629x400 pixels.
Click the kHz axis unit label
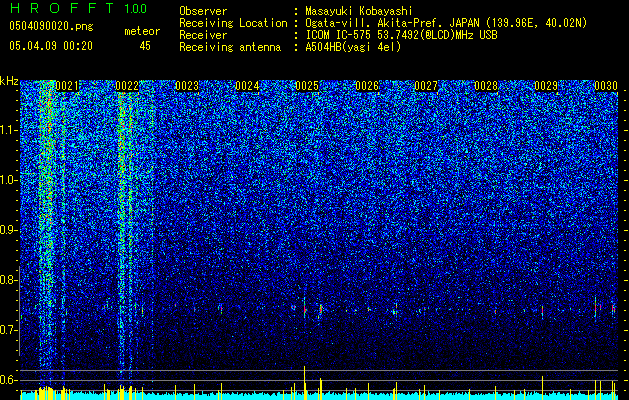click(9, 81)
